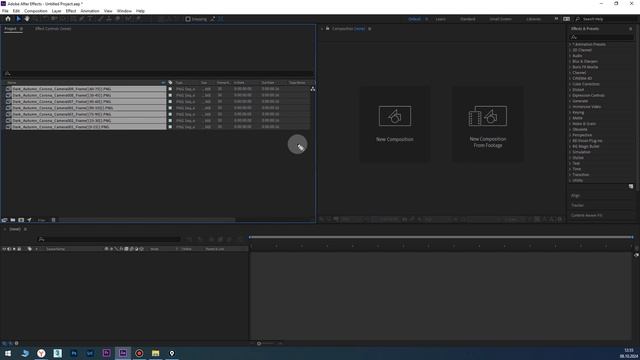
Task: Click new composition icon at Project panel bottom
Action: (x=21, y=220)
